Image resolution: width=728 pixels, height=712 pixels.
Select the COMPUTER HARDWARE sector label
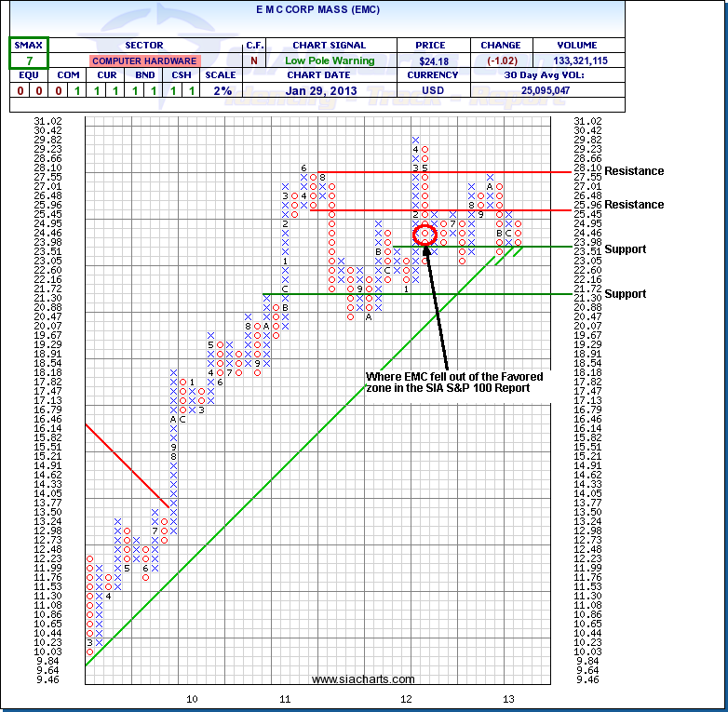[x=143, y=60]
